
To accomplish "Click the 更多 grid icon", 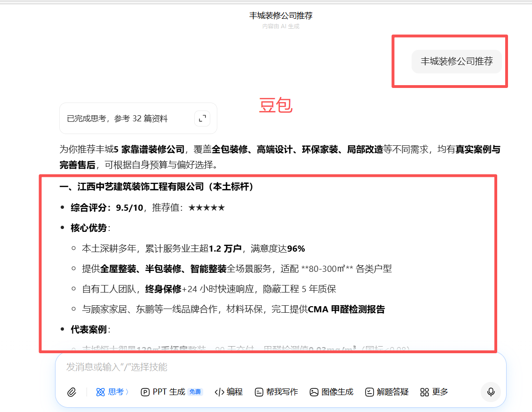I will point(424,392).
